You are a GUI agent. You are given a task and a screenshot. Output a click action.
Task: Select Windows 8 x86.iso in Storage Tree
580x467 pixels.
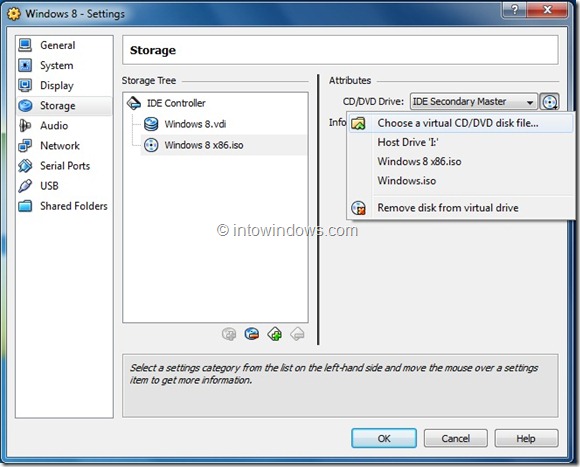pos(224,145)
